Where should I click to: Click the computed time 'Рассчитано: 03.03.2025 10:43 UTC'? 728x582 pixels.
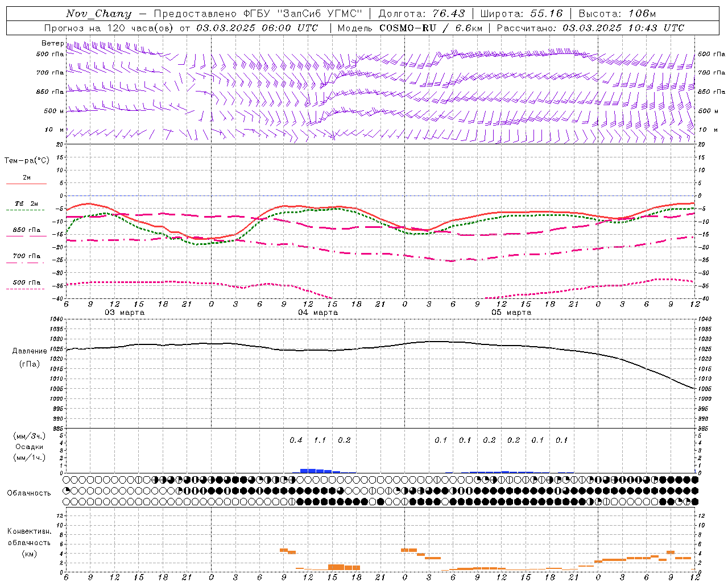point(590,28)
